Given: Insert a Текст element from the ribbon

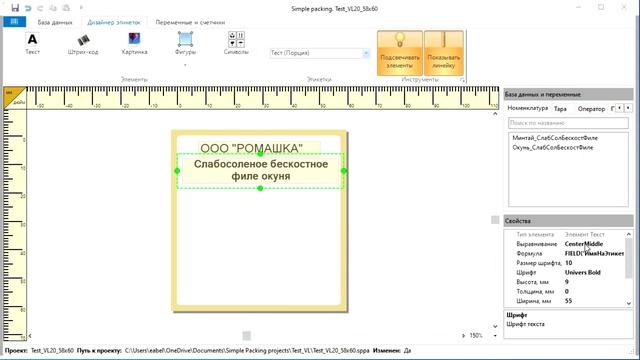Looking at the screenshot, I should click(32, 44).
